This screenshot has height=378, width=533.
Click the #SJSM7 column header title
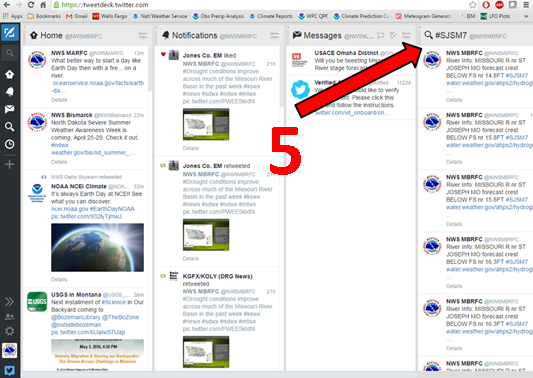(x=451, y=35)
